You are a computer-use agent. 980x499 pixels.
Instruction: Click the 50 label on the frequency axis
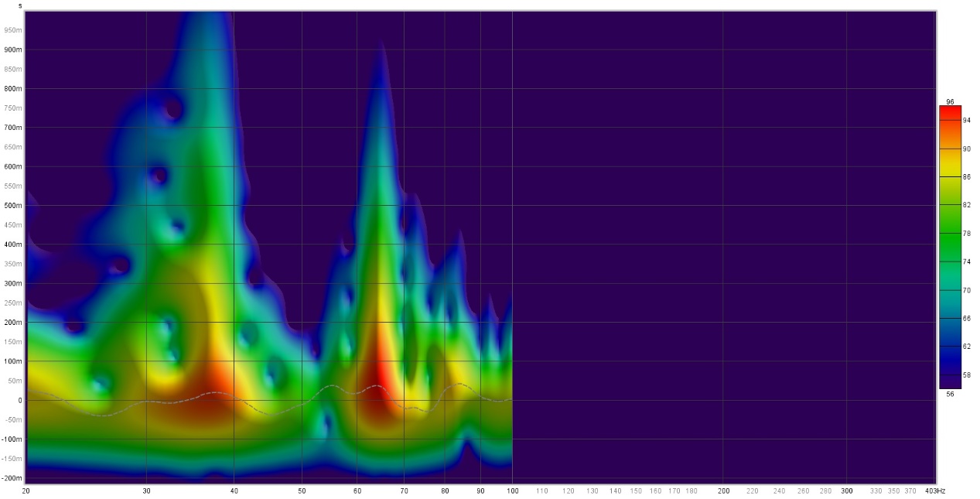pyautogui.click(x=302, y=491)
